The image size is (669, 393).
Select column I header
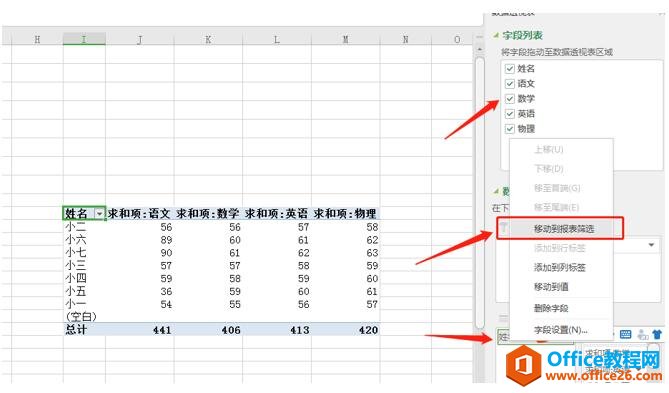tap(84, 39)
